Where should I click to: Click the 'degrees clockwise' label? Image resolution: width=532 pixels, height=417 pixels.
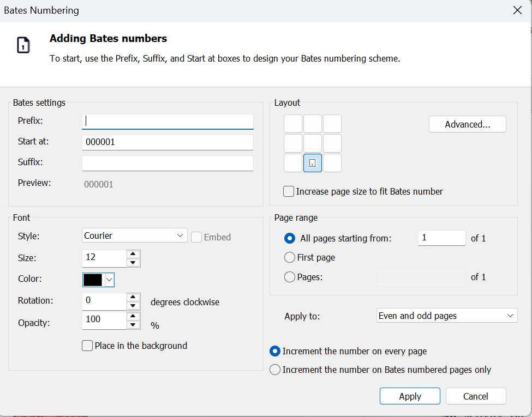point(185,302)
